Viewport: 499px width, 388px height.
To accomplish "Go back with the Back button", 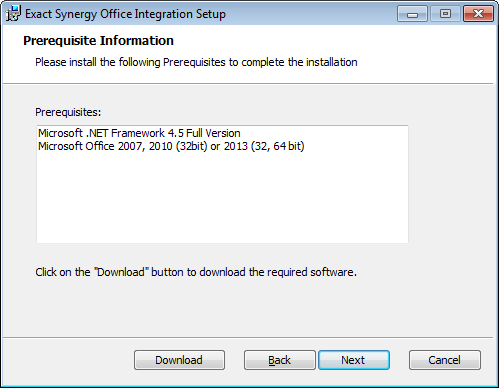I will (280, 360).
